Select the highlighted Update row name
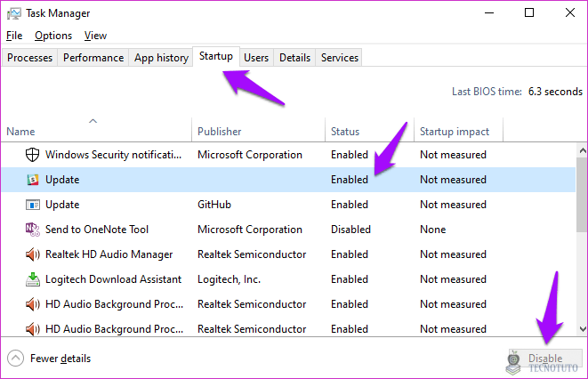 coord(62,180)
